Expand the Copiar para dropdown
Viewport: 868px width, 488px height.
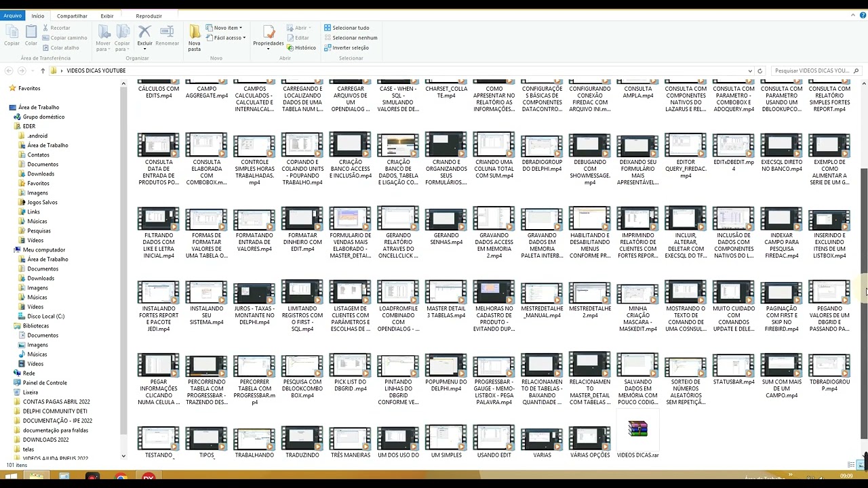(122, 46)
